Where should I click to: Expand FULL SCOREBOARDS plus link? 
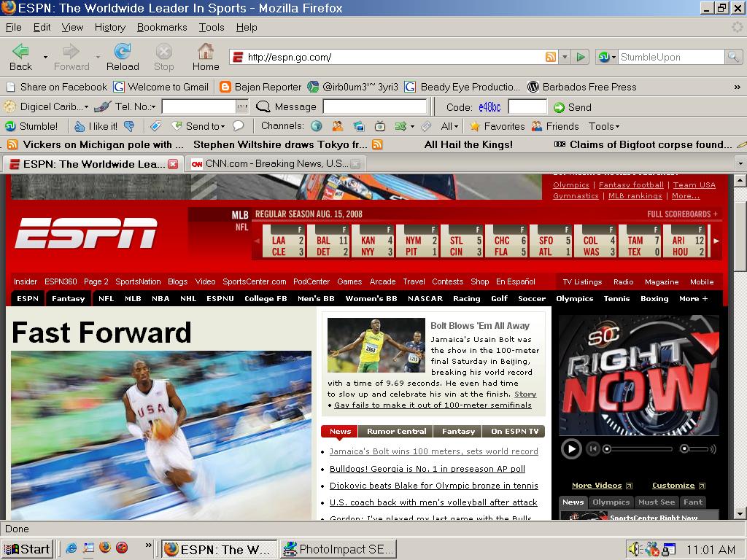(x=682, y=214)
